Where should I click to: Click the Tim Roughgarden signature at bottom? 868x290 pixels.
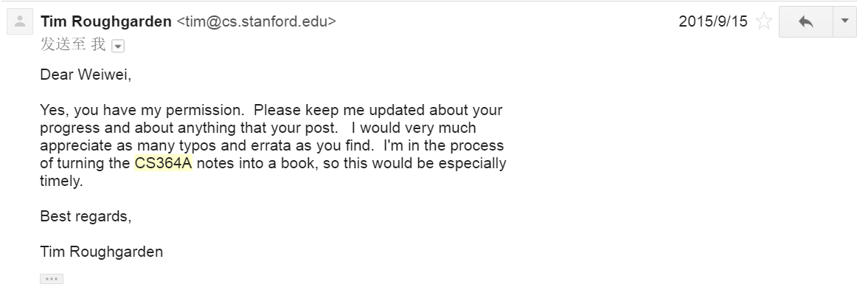click(102, 252)
